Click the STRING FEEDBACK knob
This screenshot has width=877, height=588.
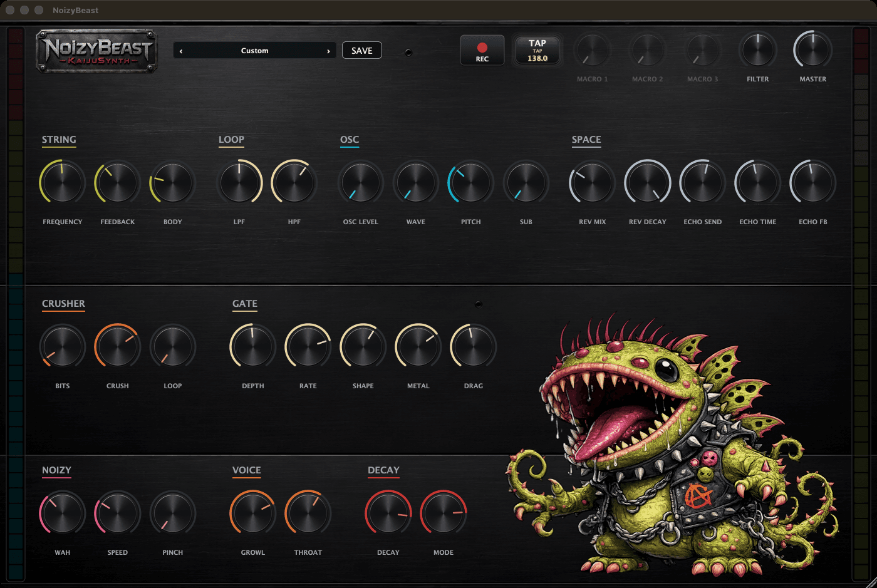(x=118, y=183)
